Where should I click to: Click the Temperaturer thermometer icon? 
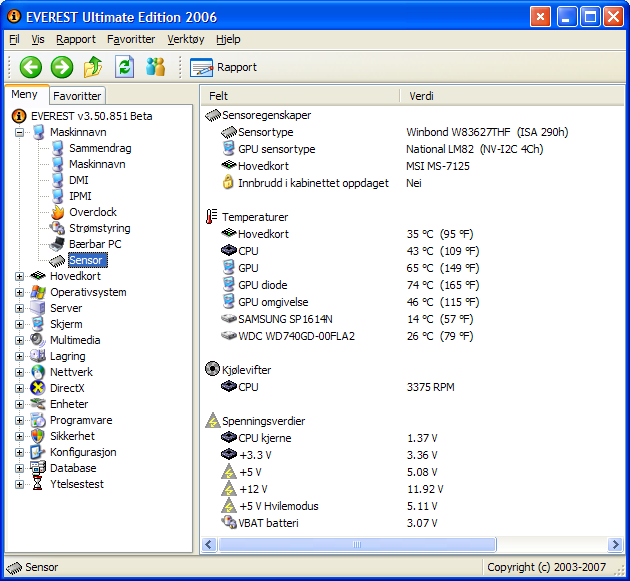pyautogui.click(x=211, y=217)
